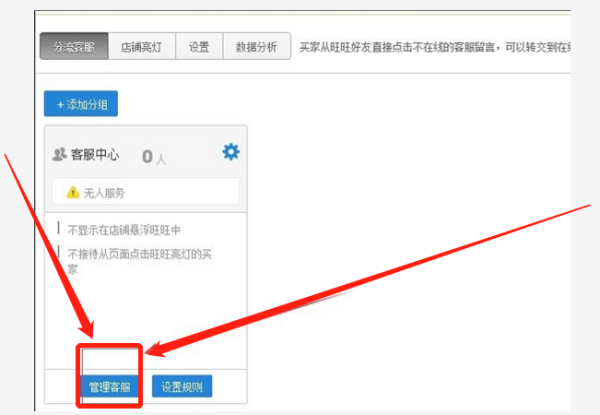Open the 客服中心 gear settings icon

[231, 152]
